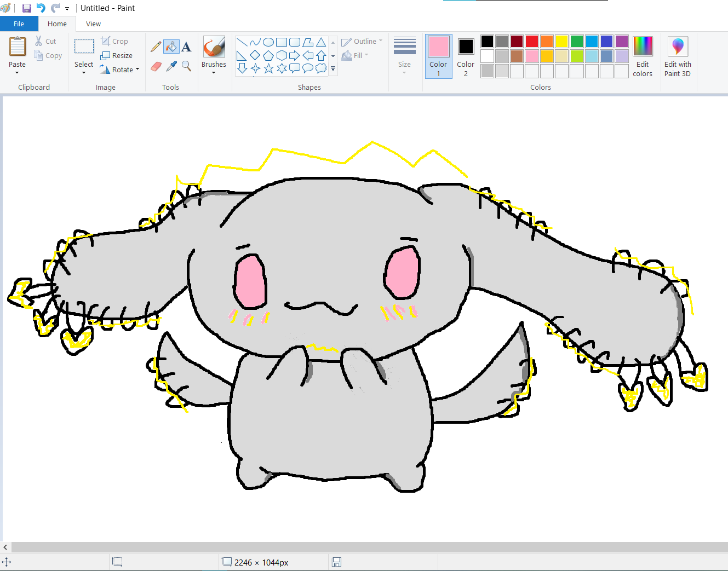
Task: Select the Magnifier tool
Action: click(x=186, y=66)
